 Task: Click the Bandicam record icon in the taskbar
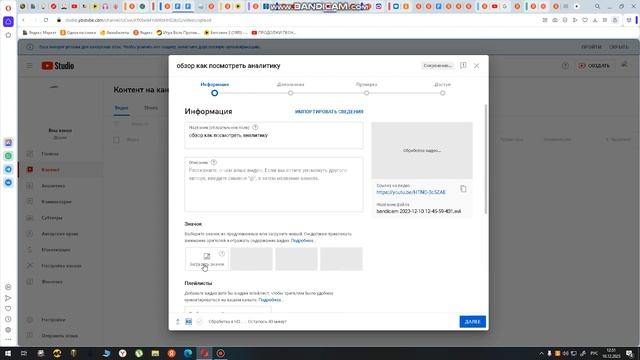[x=220, y=353]
